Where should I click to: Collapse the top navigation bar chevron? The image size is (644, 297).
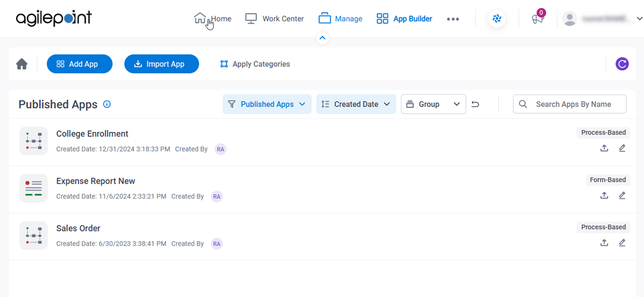click(x=323, y=38)
